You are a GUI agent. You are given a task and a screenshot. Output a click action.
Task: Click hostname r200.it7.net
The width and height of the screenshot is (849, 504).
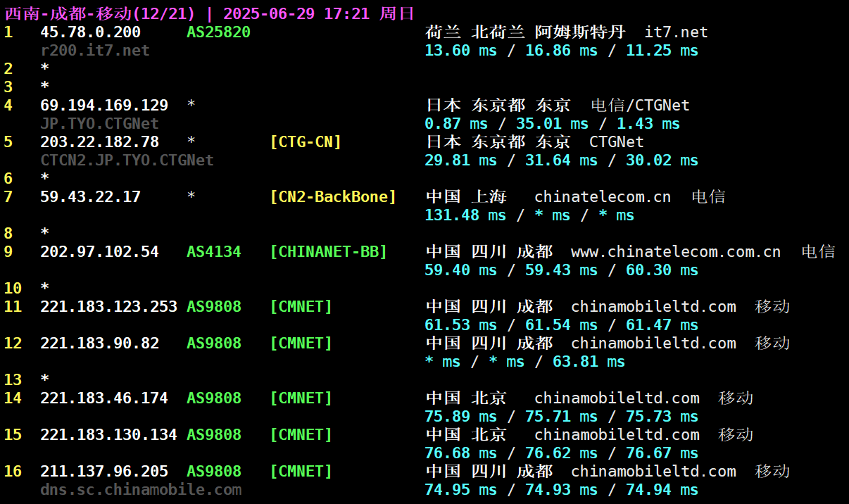click(x=95, y=51)
